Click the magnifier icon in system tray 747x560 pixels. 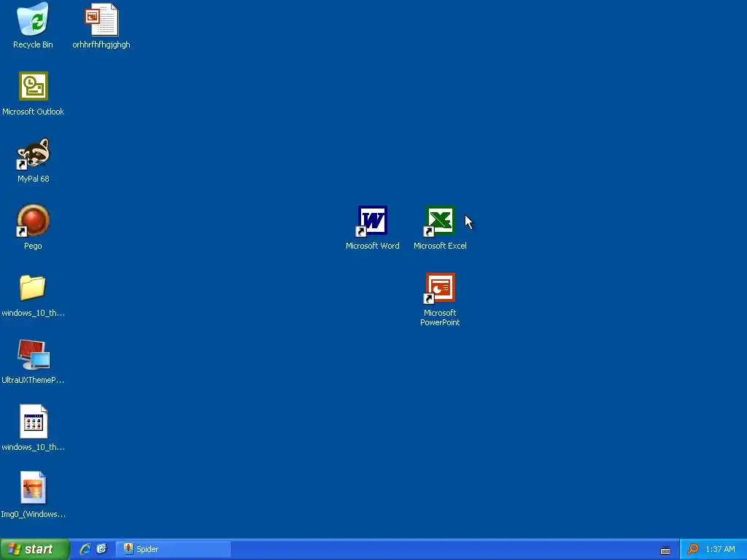[x=693, y=549]
